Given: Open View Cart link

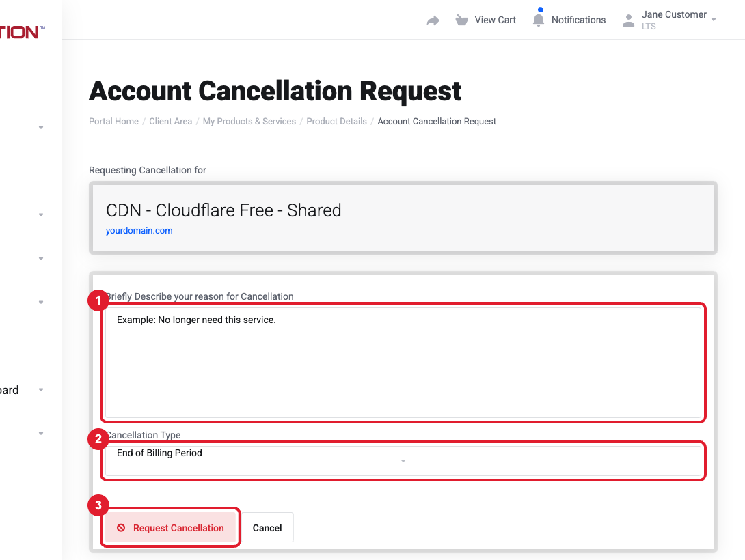Looking at the screenshot, I should [x=495, y=20].
